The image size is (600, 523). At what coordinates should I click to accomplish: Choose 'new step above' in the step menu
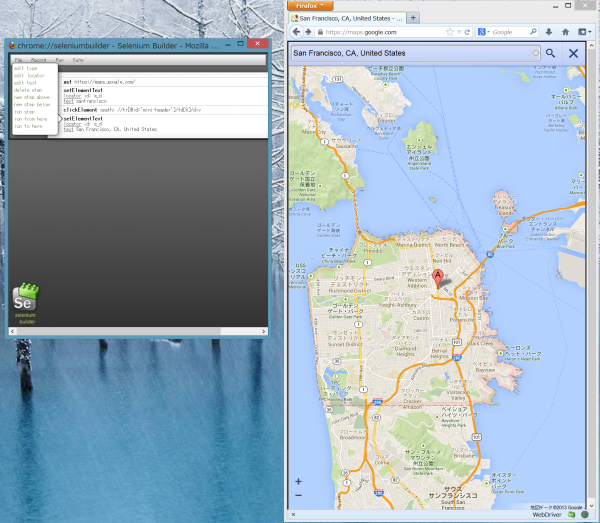(x=32, y=97)
